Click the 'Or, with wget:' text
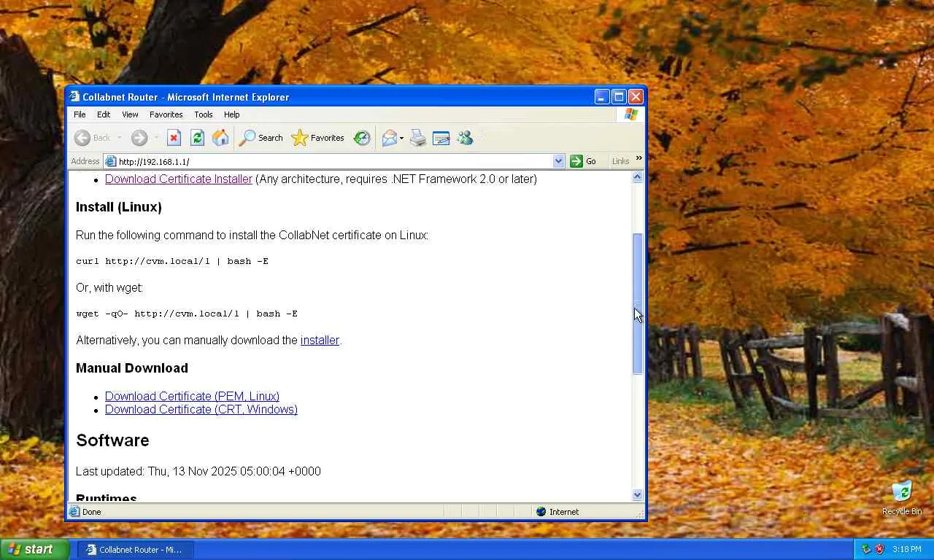Image resolution: width=934 pixels, height=560 pixels. (x=109, y=288)
